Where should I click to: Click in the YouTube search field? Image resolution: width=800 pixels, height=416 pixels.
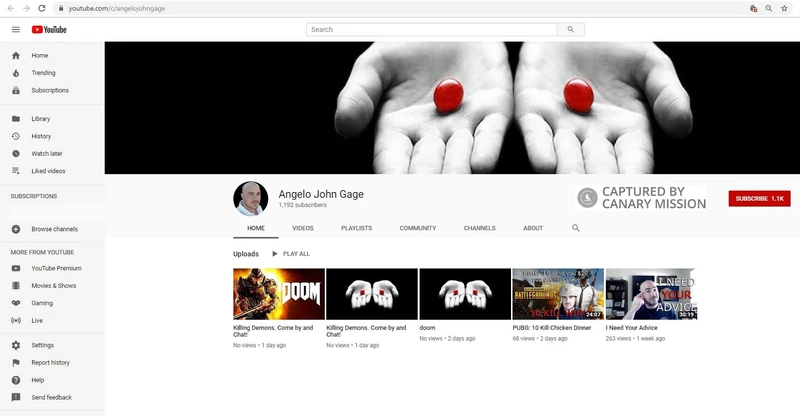(x=432, y=30)
